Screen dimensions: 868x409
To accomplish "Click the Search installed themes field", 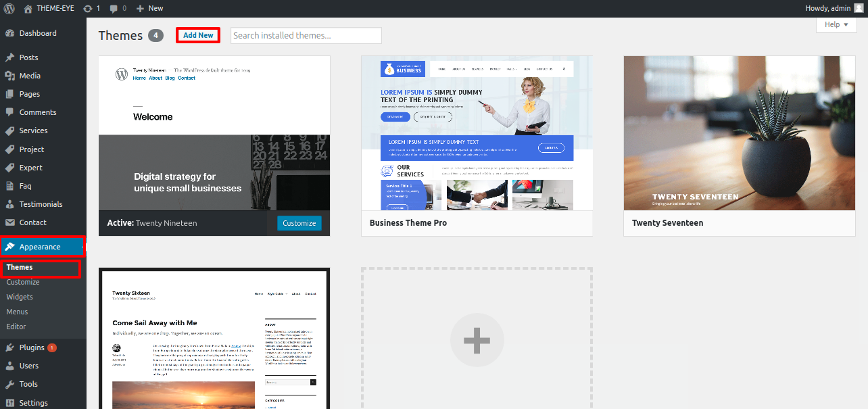I will 306,35.
